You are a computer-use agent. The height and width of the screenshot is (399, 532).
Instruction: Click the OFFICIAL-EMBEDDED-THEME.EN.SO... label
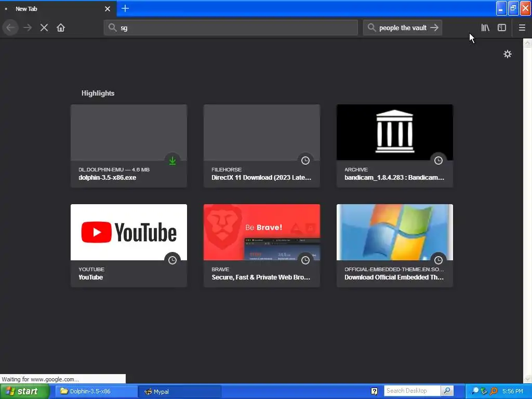pos(394,269)
